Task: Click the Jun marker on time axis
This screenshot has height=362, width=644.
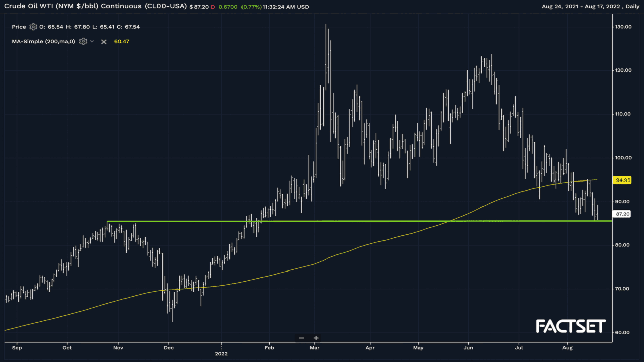Action: 468,347
